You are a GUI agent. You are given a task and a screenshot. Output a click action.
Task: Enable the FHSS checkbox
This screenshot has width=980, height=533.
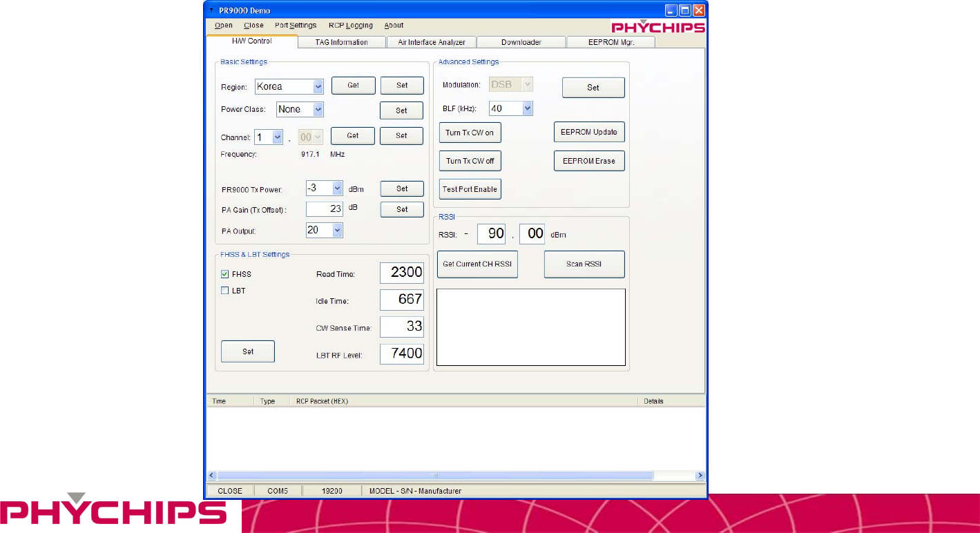[225, 274]
